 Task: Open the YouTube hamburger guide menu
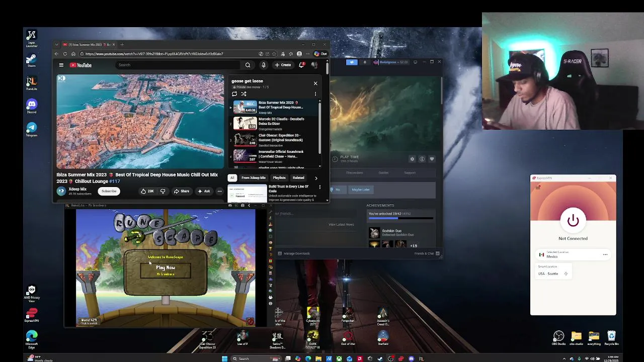[61, 65]
